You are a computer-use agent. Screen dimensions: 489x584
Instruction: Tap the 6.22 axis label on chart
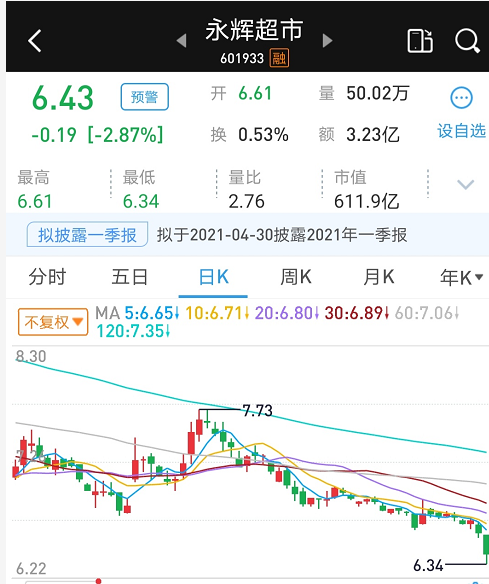pyautogui.click(x=31, y=569)
